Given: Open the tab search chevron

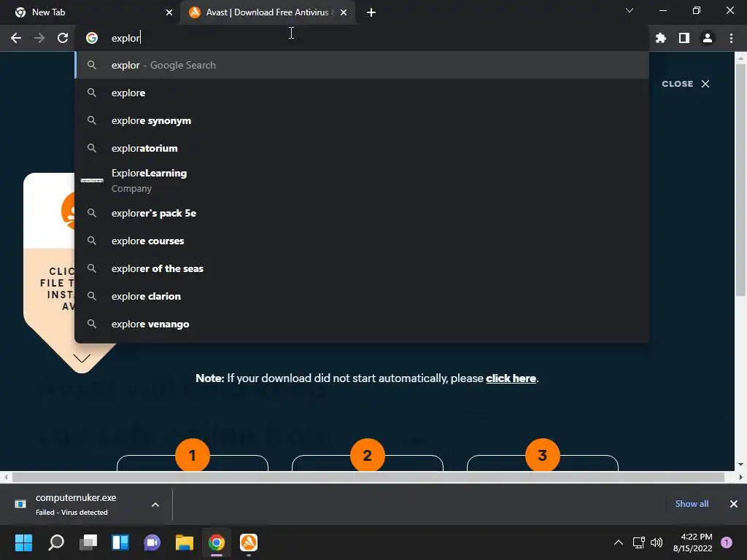Looking at the screenshot, I should [630, 10].
